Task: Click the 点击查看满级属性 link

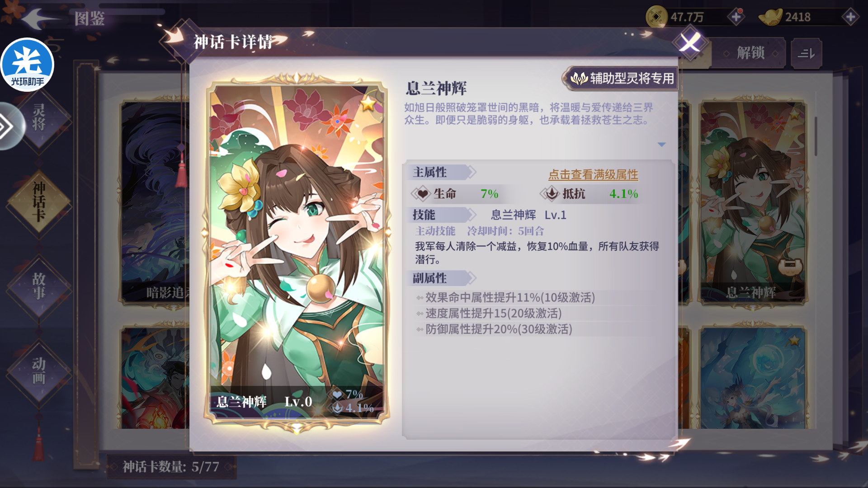Action: pyautogui.click(x=593, y=174)
